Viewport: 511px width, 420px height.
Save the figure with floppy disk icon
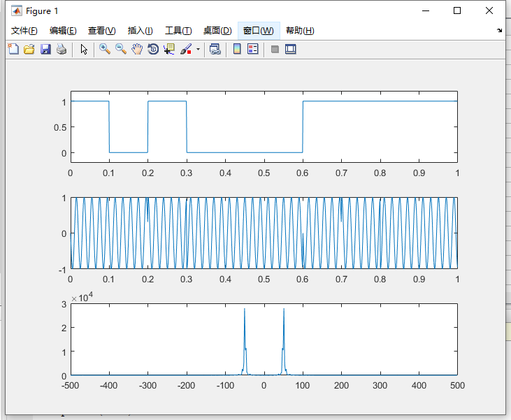tap(45, 49)
